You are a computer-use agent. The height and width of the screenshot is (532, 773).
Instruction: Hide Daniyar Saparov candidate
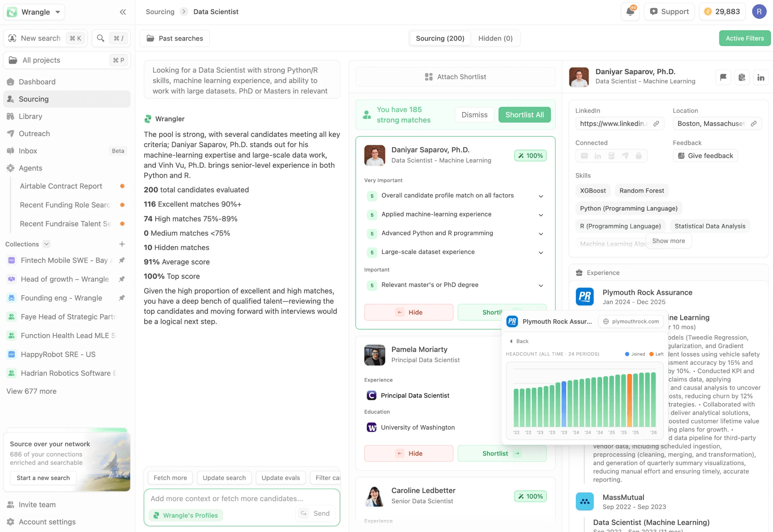[x=409, y=312]
